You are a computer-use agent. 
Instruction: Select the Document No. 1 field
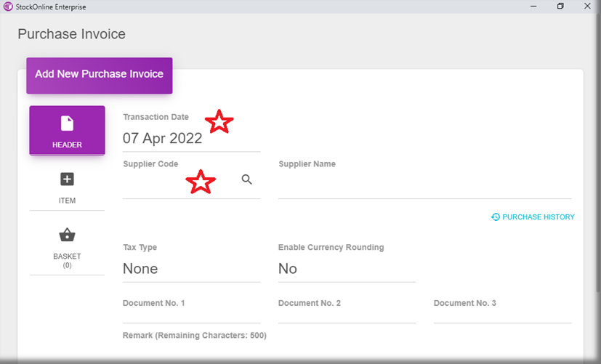191,315
